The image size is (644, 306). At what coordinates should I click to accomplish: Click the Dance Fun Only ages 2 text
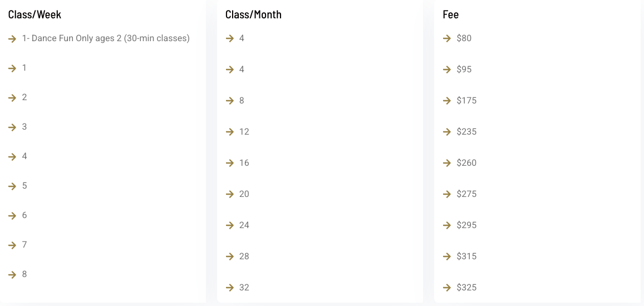coord(106,38)
